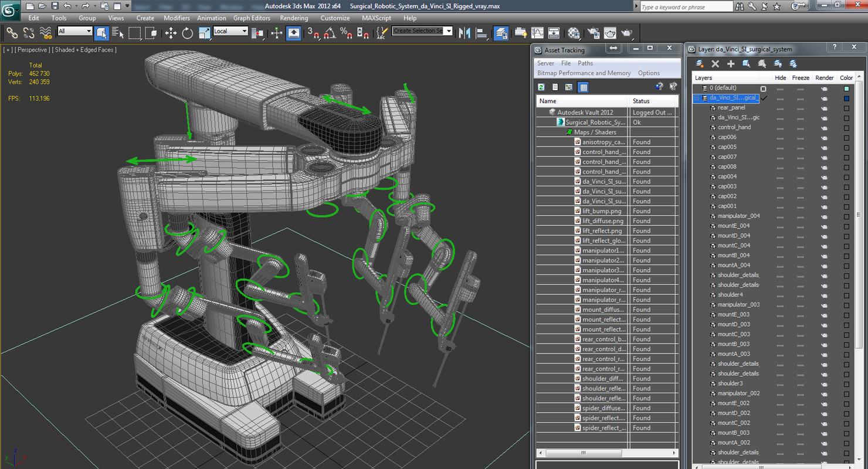Toggle Spinner Snap
This screenshot has height=469, width=868.
point(363,33)
